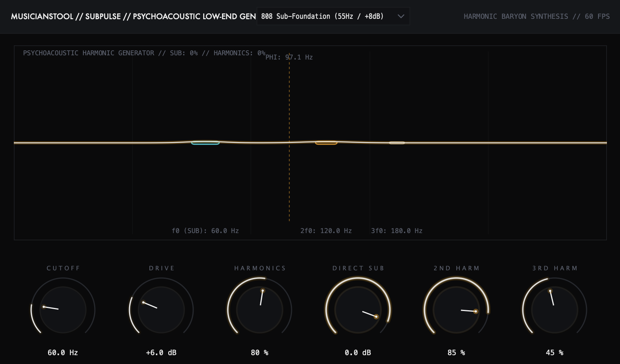Click the 2ND HARM knob
Viewport: 620px width, 364px height.
456,309
